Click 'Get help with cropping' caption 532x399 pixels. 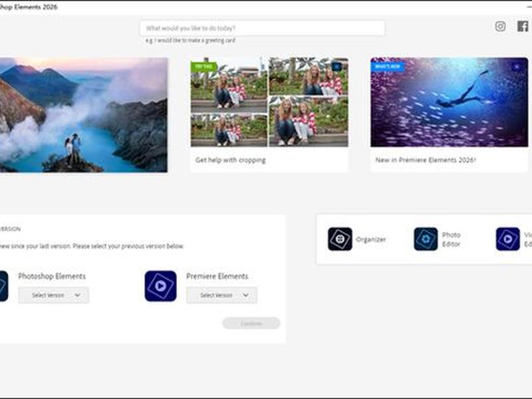230,160
